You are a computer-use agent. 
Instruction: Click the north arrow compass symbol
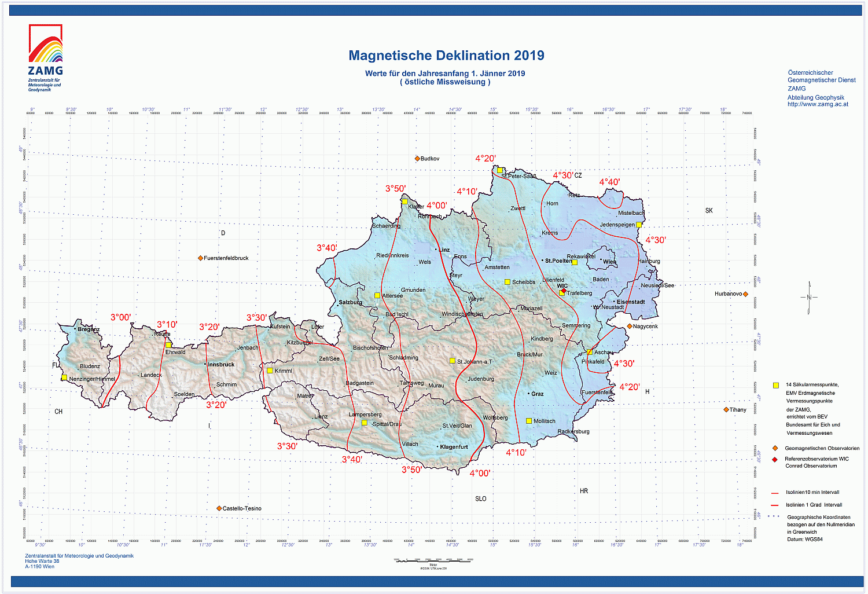[809, 298]
